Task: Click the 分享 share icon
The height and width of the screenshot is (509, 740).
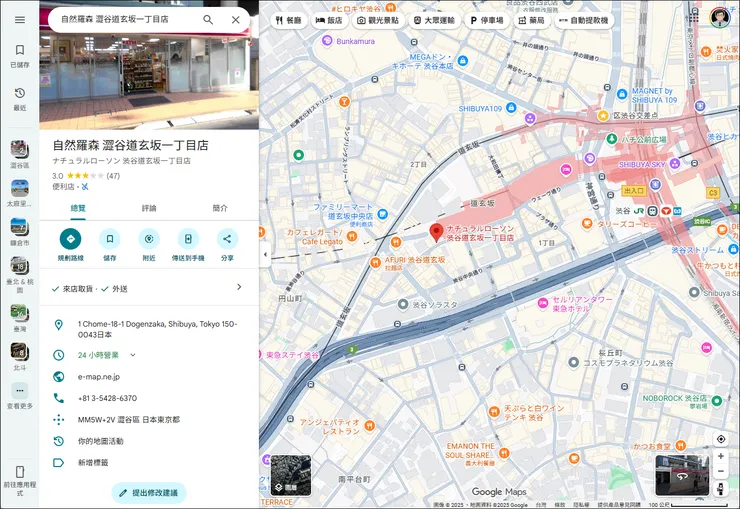Action: tap(227, 239)
